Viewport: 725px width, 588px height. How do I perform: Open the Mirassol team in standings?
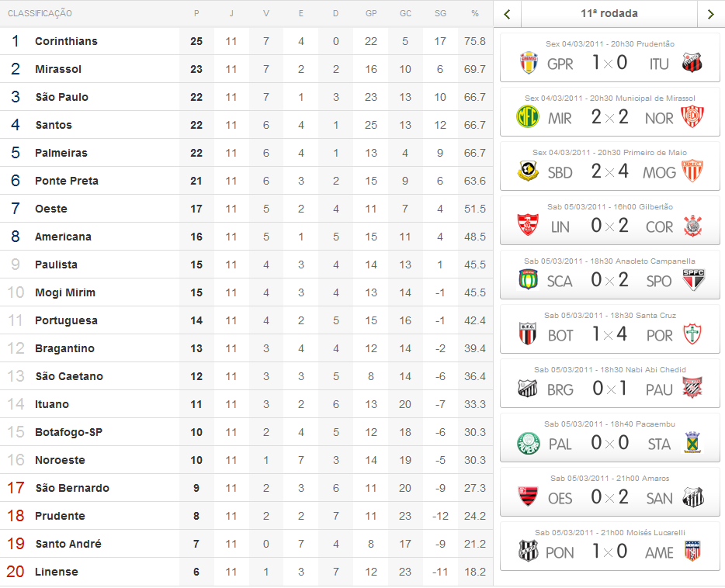pos(58,69)
